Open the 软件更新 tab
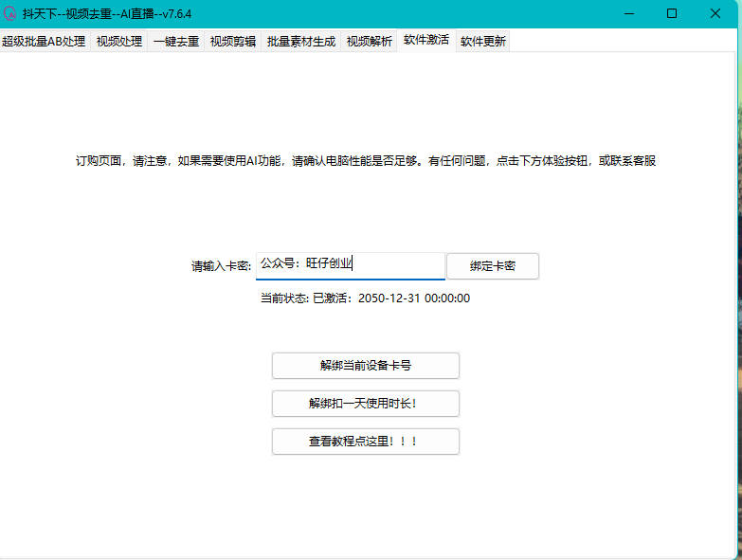This screenshot has height=560, width=742. (483, 42)
